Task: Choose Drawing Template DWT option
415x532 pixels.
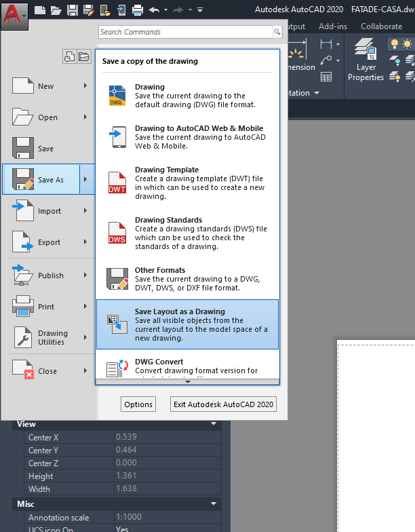Action: [x=187, y=183]
